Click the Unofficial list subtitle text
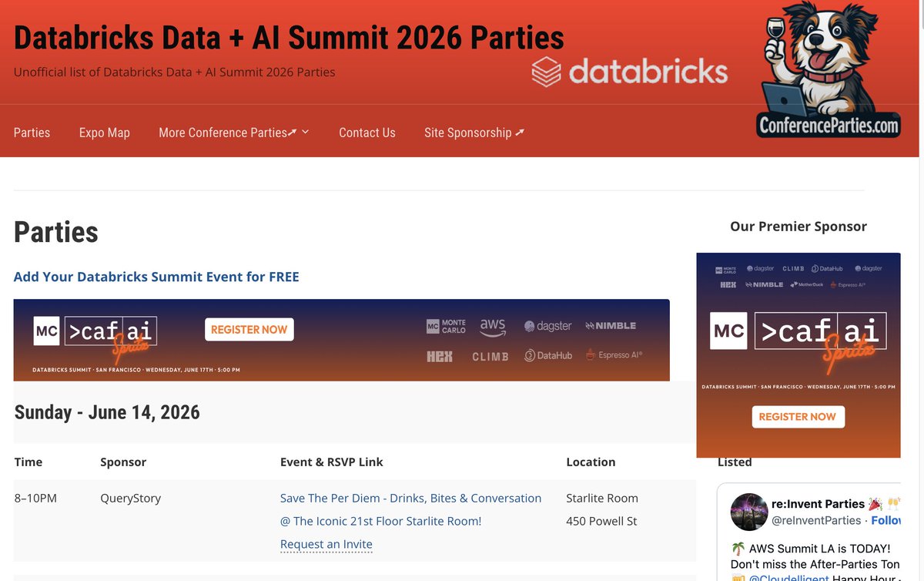 175,72
